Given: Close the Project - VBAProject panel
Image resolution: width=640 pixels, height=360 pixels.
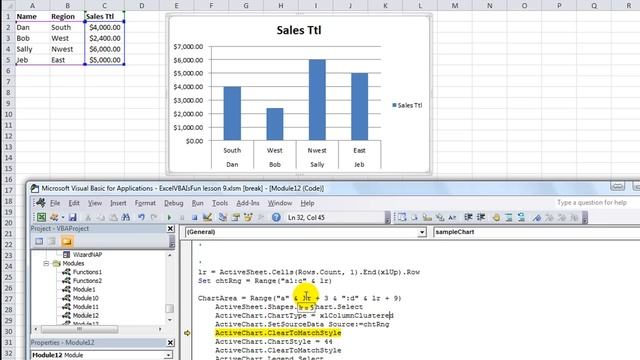Looking at the screenshot, I should 170,229.
